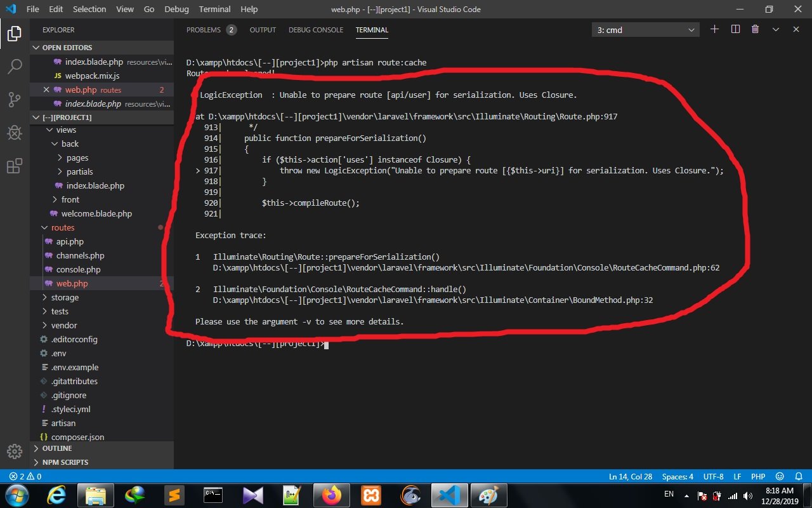812x508 pixels.
Task: Open the Explorer view in activity bar
Action: [15, 34]
